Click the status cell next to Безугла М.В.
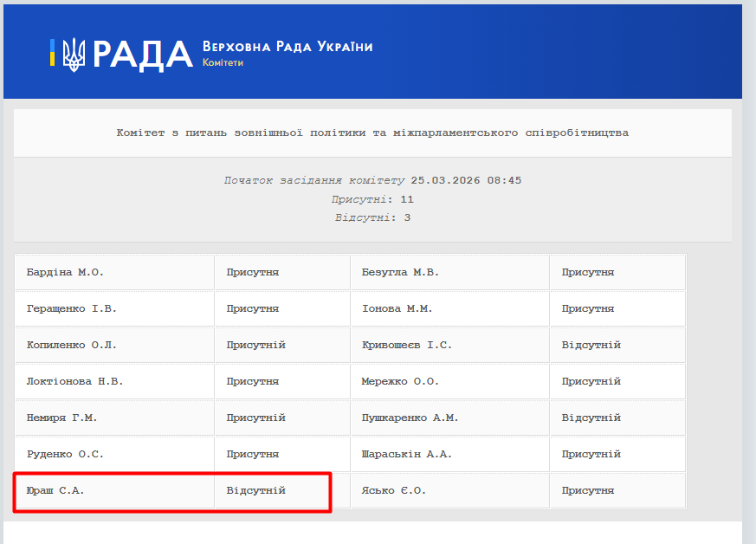The width and height of the screenshot is (756, 544). (x=617, y=273)
